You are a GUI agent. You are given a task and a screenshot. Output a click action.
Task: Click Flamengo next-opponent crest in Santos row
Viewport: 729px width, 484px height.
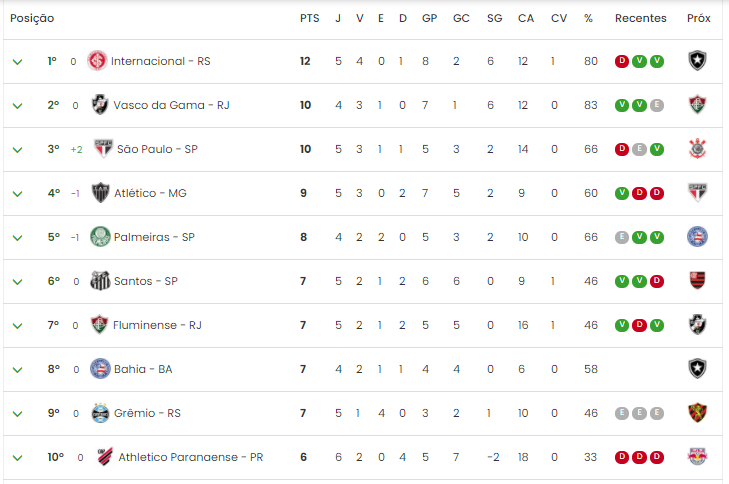pyautogui.click(x=697, y=280)
